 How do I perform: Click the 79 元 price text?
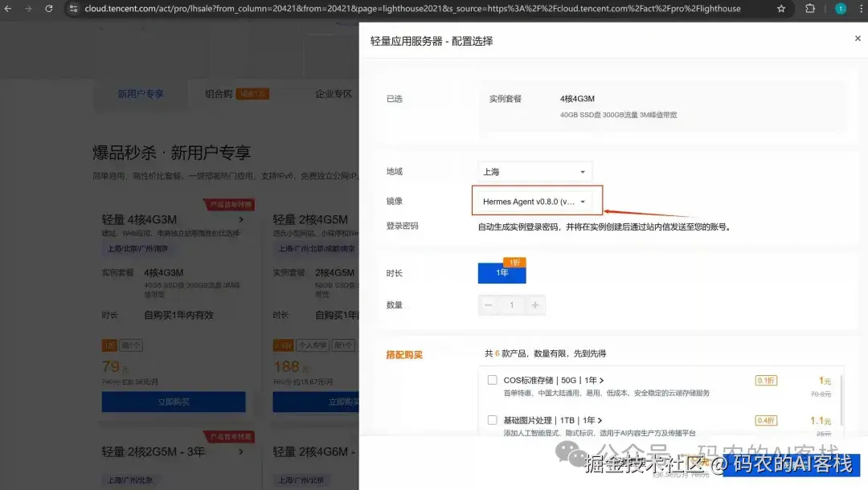[115, 366]
